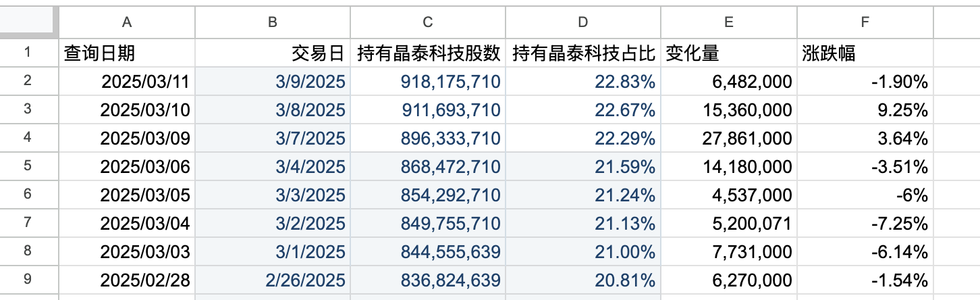Screen dimensions: 980x300
Task: Select percentage cell 22.29%
Action: click(x=582, y=138)
